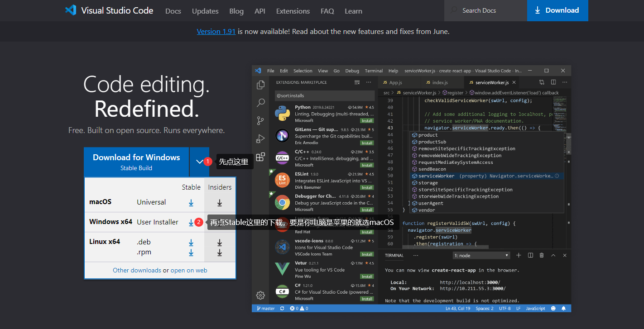This screenshot has width=644, height=329.
Task: Click the JavaScript language mode in the status bar
Action: pyautogui.click(x=535, y=308)
